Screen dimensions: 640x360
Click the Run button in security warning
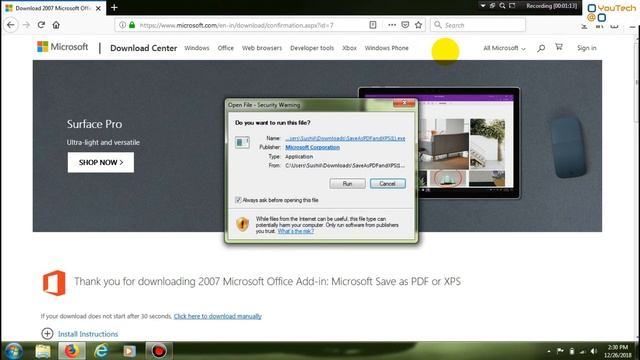click(x=347, y=184)
